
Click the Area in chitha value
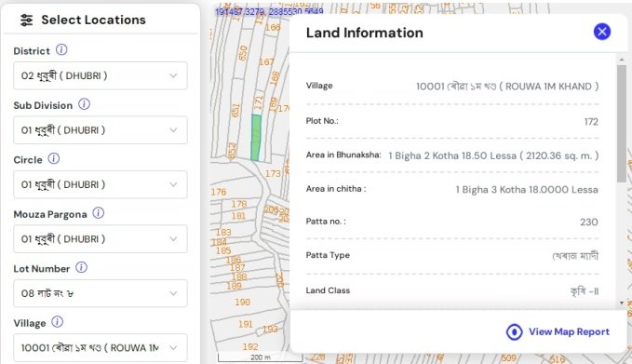pyautogui.click(x=527, y=190)
